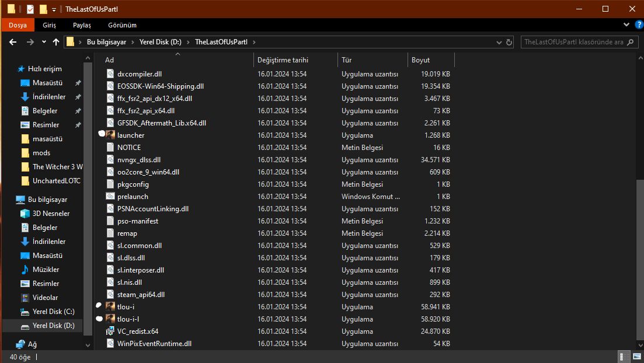Select the tlou-i executable icon
644x363 pixels.
tap(110, 306)
